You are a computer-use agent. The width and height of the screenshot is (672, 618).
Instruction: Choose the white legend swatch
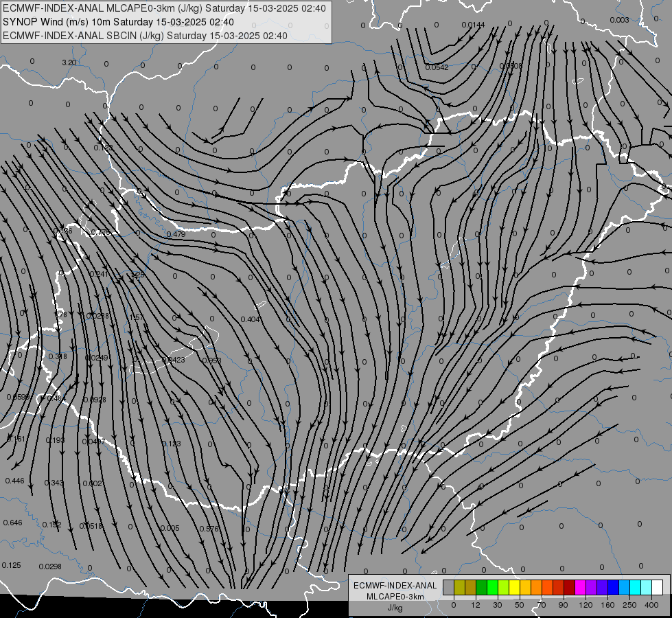coord(658,587)
